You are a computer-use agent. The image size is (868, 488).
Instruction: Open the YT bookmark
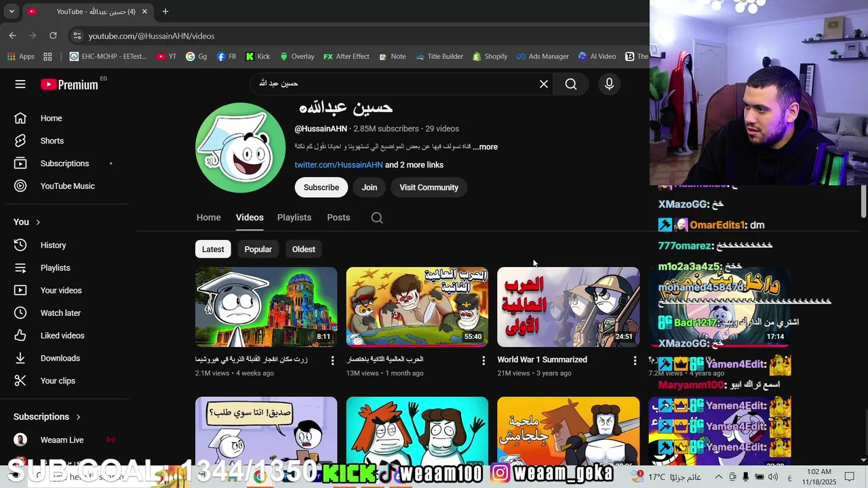pos(166,57)
